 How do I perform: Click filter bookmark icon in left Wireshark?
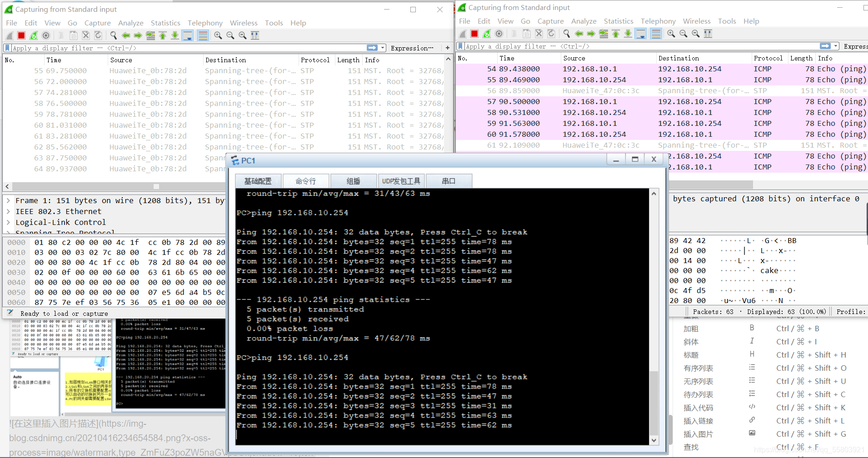(x=7, y=48)
